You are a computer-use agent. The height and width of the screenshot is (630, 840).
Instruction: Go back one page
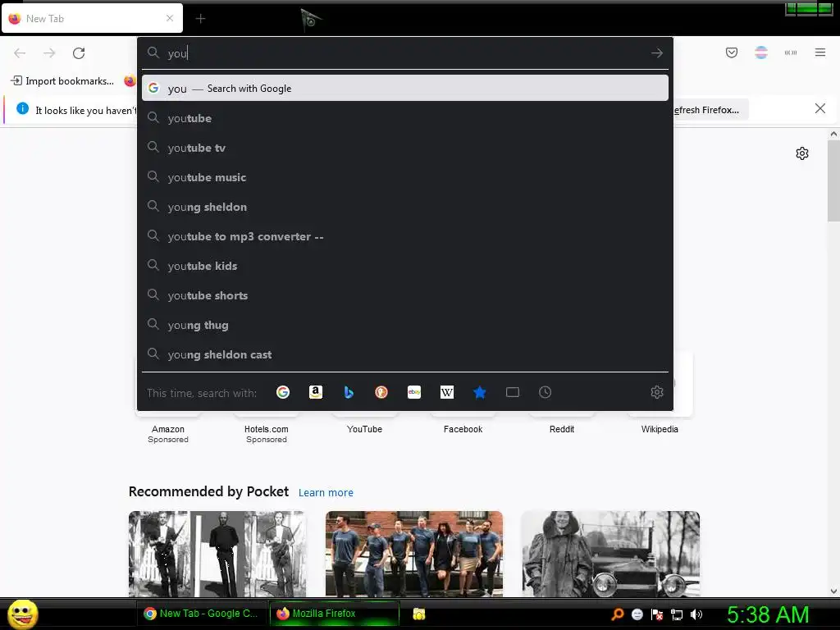[x=20, y=53]
